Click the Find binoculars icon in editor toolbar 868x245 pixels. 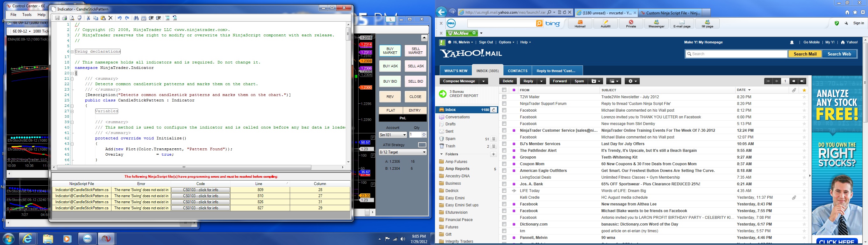tap(136, 18)
